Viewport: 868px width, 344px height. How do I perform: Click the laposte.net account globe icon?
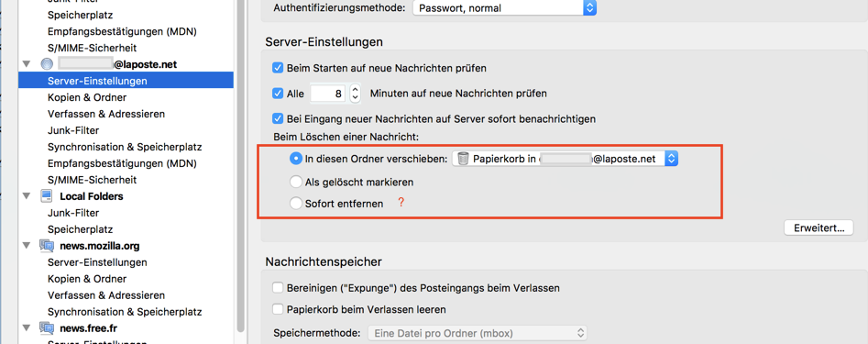coord(47,64)
